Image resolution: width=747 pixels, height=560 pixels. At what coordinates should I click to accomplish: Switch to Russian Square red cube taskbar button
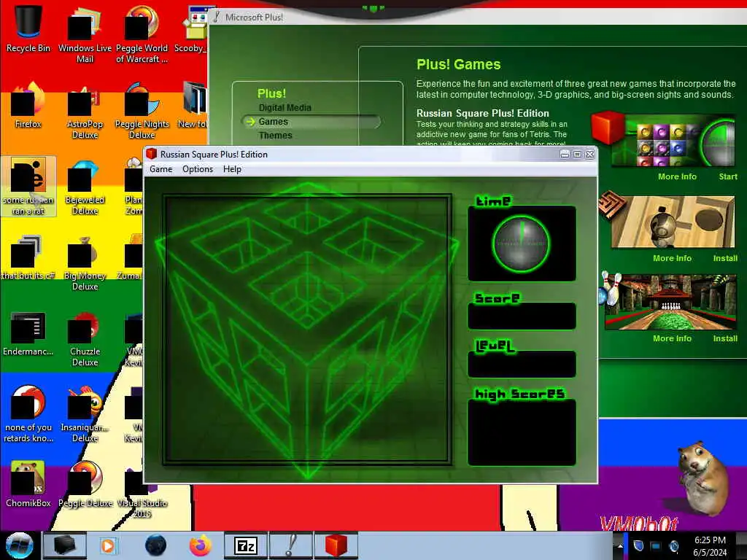[x=336, y=545]
